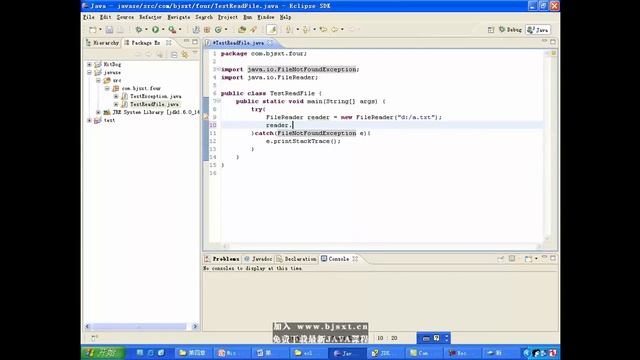Click the New file wizard icon
Image resolution: width=640 pixels, height=360 pixels.
[x=93, y=29]
